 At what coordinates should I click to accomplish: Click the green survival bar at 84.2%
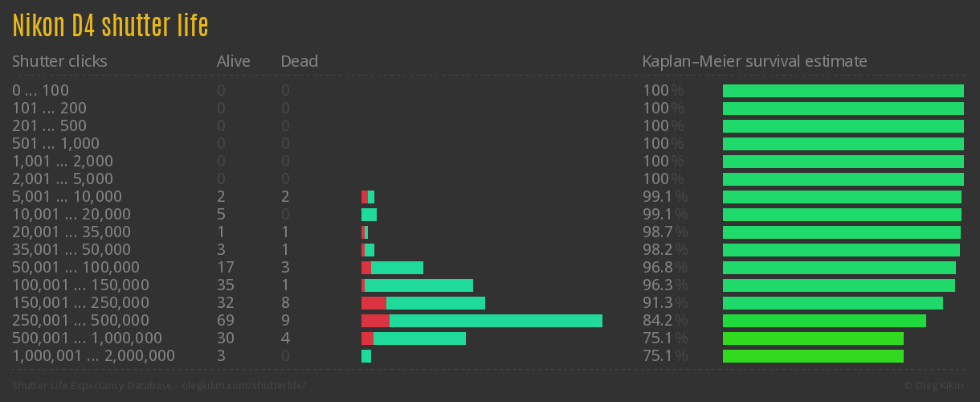(824, 321)
